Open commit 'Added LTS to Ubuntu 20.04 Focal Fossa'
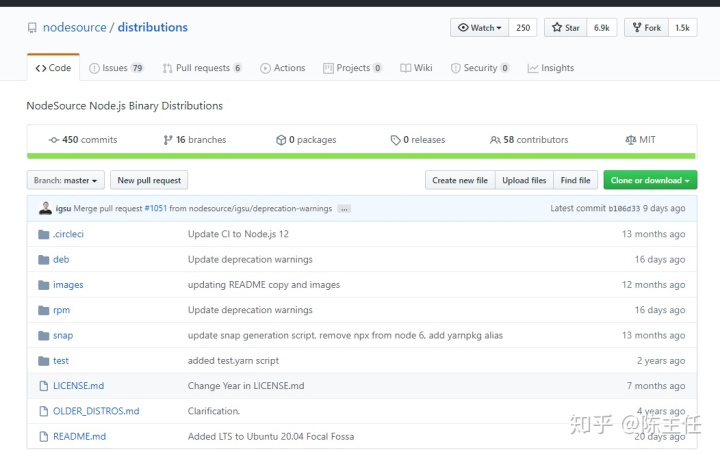 (271, 437)
